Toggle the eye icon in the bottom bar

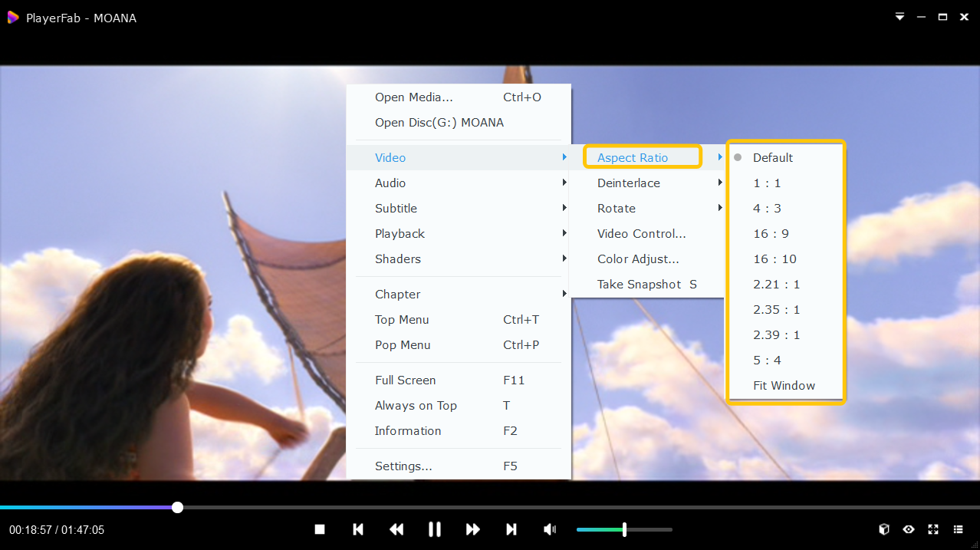(x=909, y=529)
